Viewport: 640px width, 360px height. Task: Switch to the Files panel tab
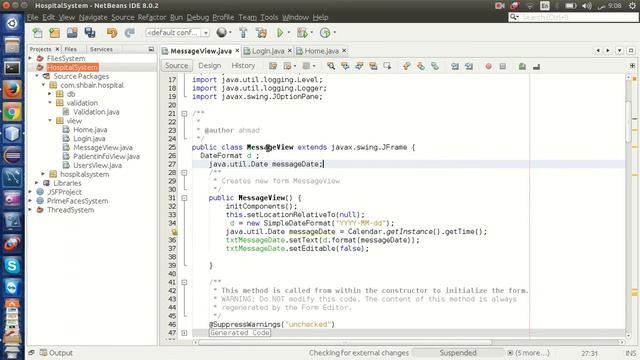tap(71, 49)
